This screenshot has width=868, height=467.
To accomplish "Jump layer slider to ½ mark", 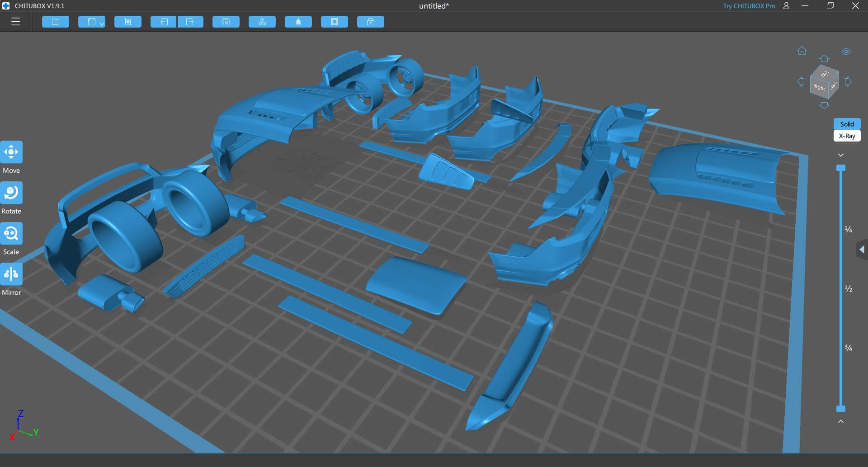I will [x=849, y=289].
